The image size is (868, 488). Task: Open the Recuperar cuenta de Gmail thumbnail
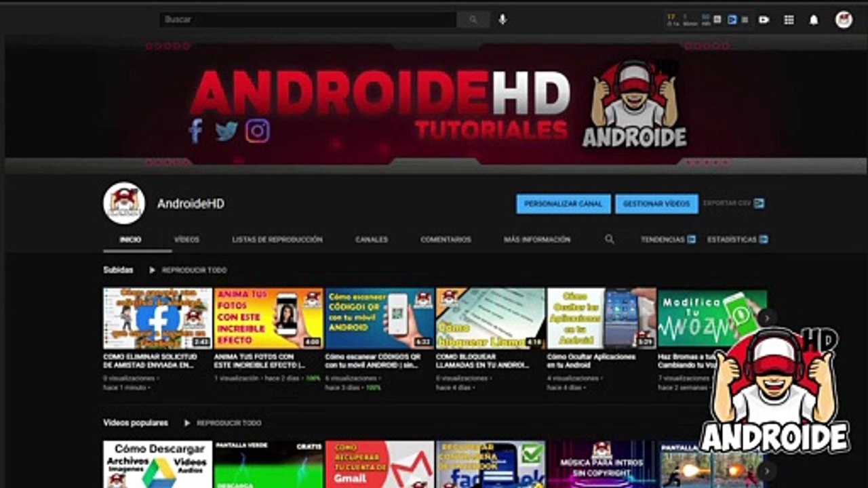[x=380, y=464]
